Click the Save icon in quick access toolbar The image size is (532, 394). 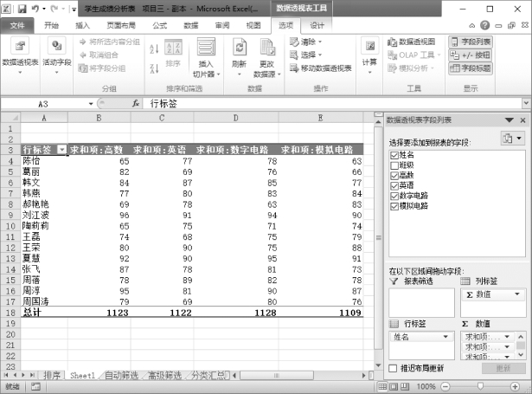pos(22,9)
